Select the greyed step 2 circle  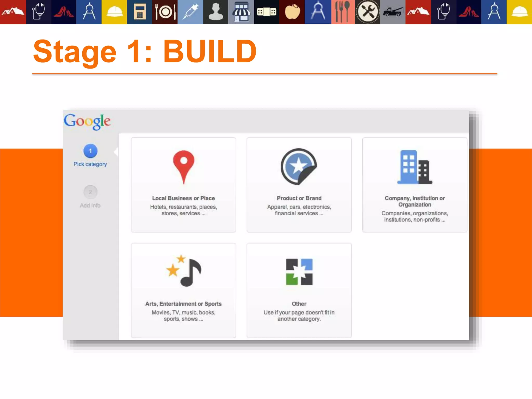click(x=90, y=192)
